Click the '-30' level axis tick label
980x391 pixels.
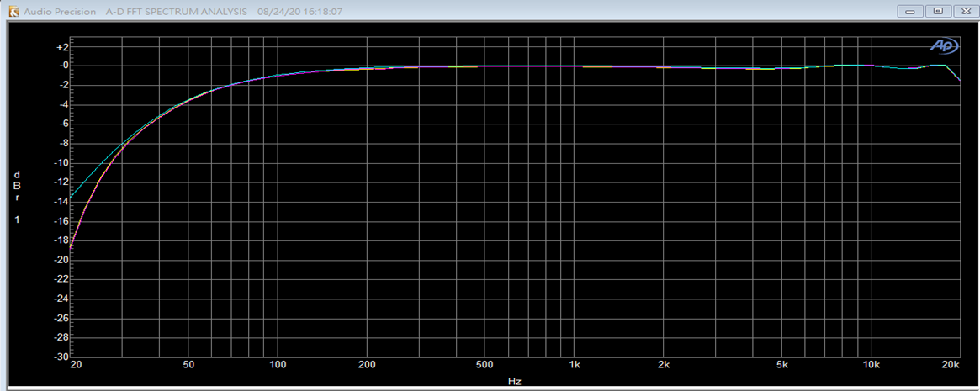tap(60, 357)
